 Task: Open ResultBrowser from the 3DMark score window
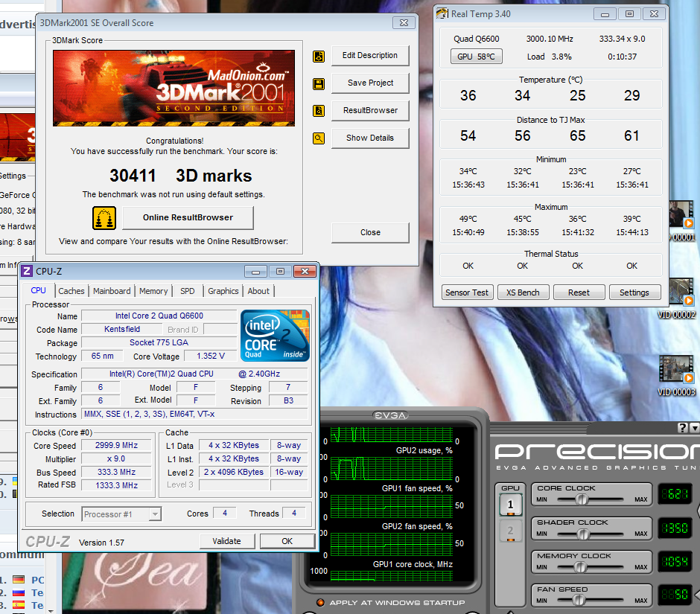pyautogui.click(x=370, y=111)
